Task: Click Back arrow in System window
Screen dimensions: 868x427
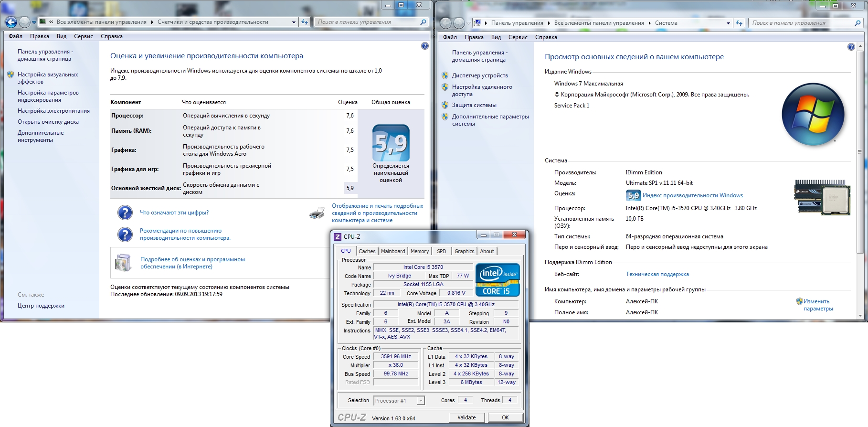Action: (445, 23)
